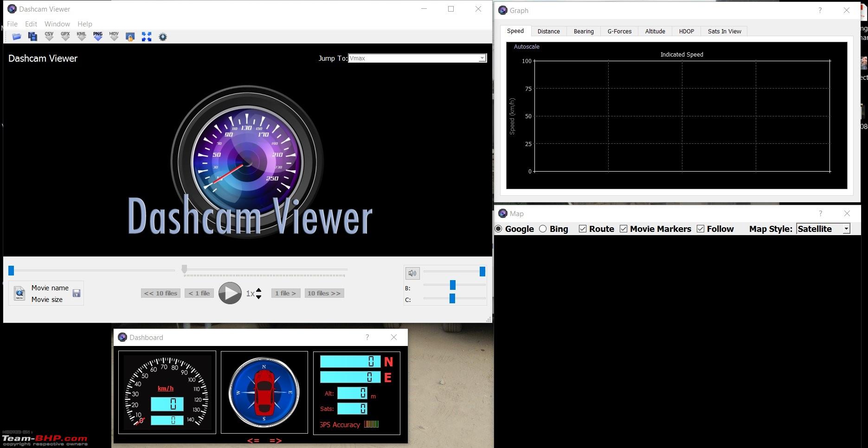The width and height of the screenshot is (868, 448).
Task: Mute audio with the speaker icon
Action: coord(412,273)
